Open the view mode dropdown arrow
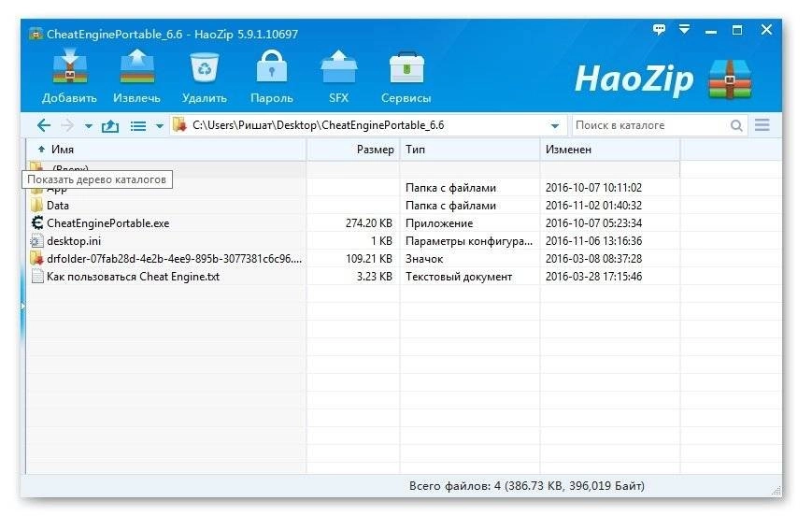The height and width of the screenshot is (530, 812). click(x=159, y=126)
